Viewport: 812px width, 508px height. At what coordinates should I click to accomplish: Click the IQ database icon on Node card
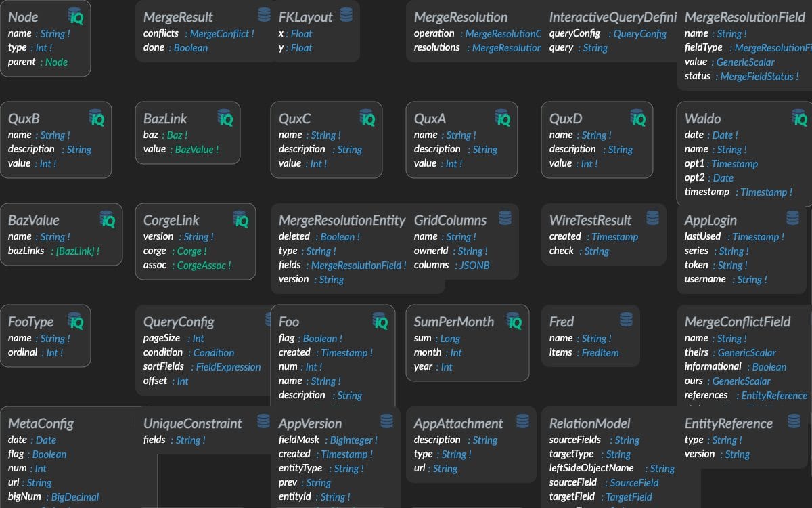tap(75, 17)
